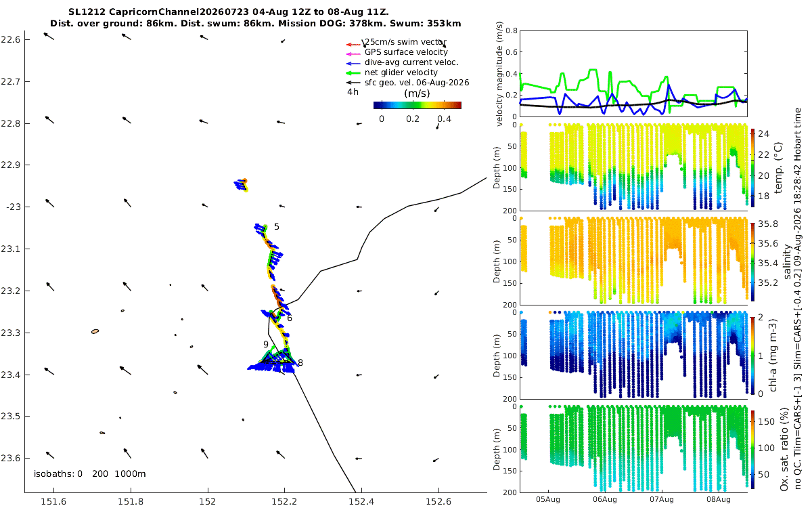Click the oxygen saturation ratio colorbar

coord(752,448)
